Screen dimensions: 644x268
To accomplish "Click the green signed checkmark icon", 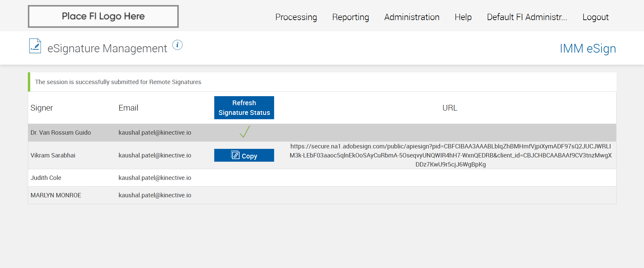I will pyautogui.click(x=245, y=132).
